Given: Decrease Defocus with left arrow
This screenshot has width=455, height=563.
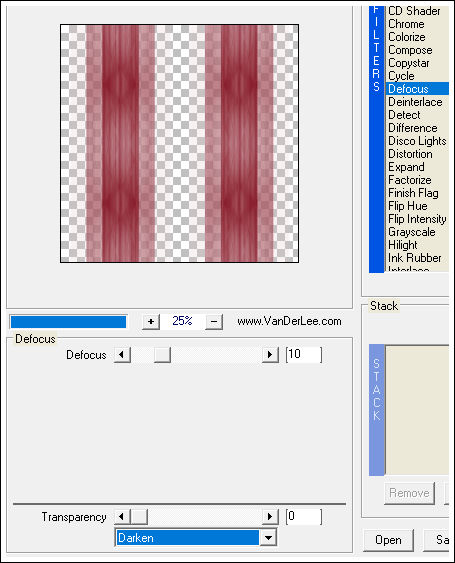Looking at the screenshot, I should pos(122,355).
